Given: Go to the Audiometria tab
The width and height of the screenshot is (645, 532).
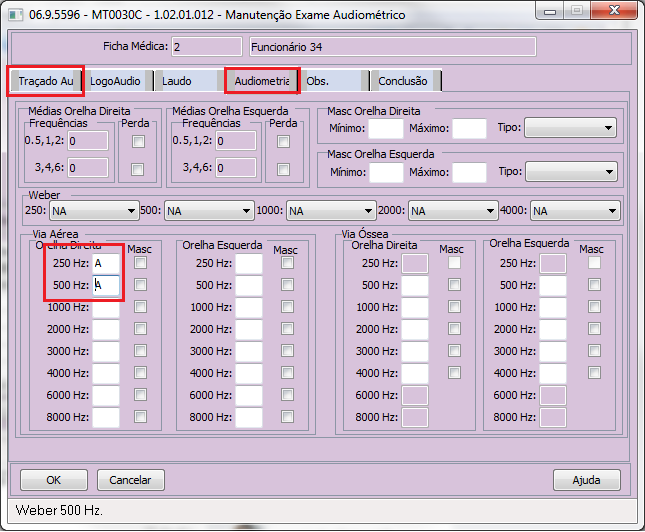Looking at the screenshot, I should (262, 81).
